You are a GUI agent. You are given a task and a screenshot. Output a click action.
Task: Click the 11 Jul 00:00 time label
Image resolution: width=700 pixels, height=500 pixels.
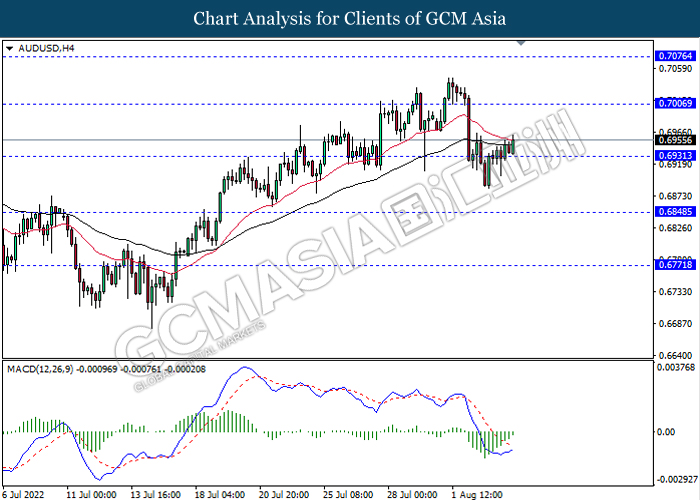click(x=92, y=494)
